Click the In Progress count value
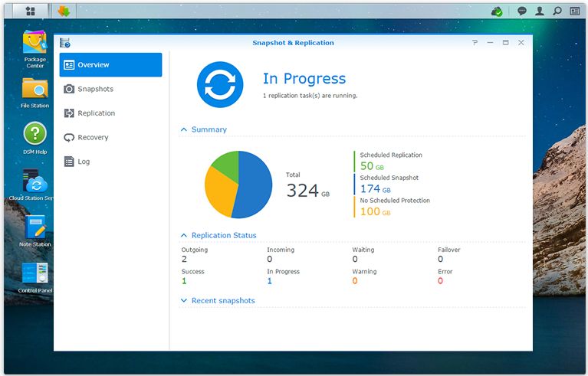588x376 pixels. click(270, 281)
